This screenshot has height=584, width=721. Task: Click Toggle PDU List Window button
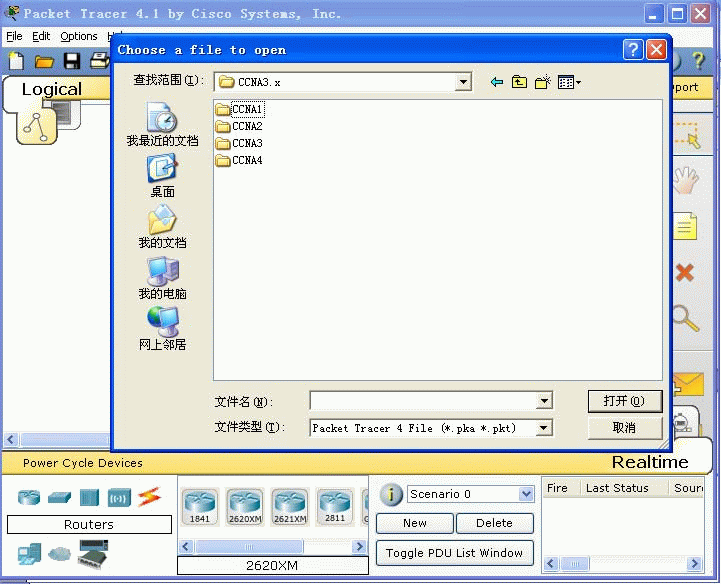454,553
